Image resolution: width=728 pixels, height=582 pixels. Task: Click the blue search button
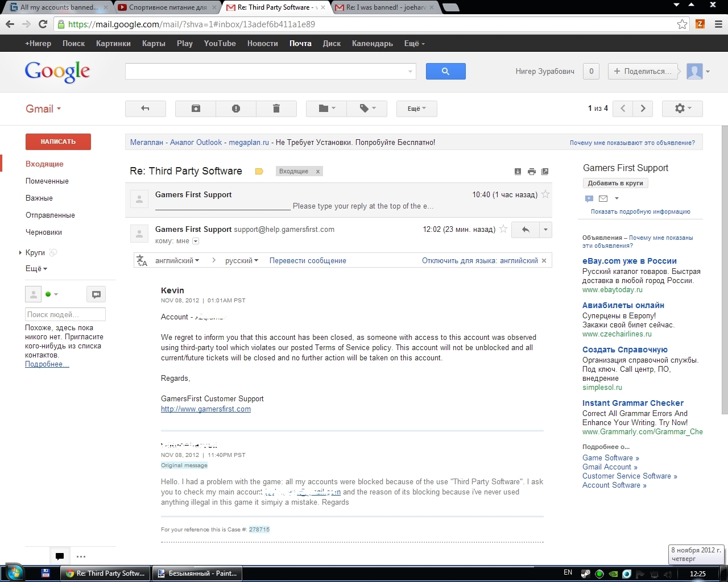(x=445, y=71)
